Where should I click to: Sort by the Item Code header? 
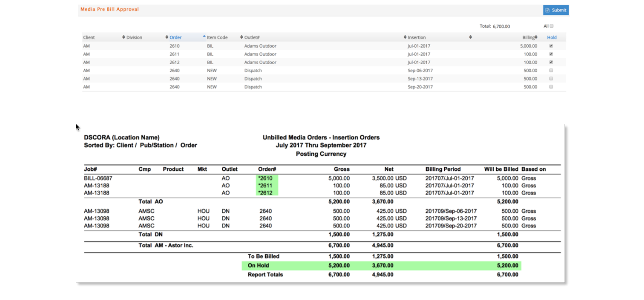[x=217, y=38]
